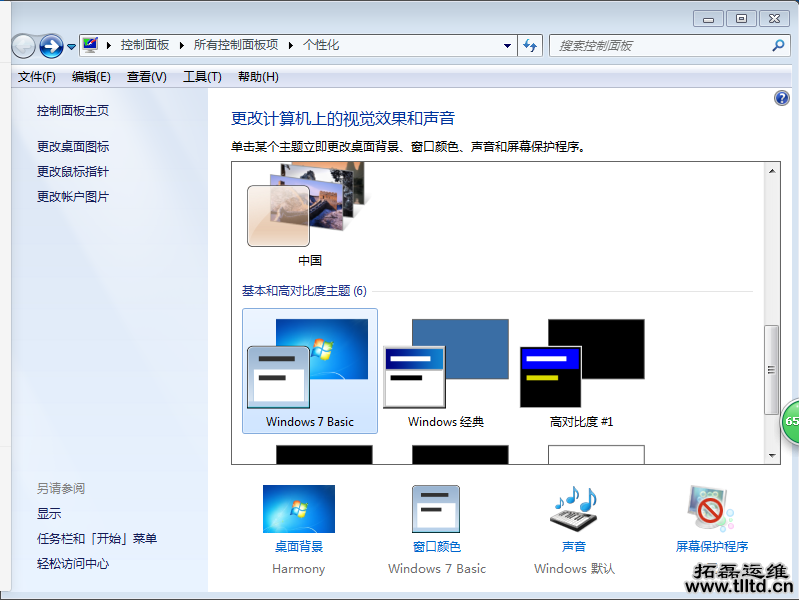Viewport: 799px width, 600px height.
Task: Open the 窗口颜色 (Window Color) icon
Action: coord(436,510)
